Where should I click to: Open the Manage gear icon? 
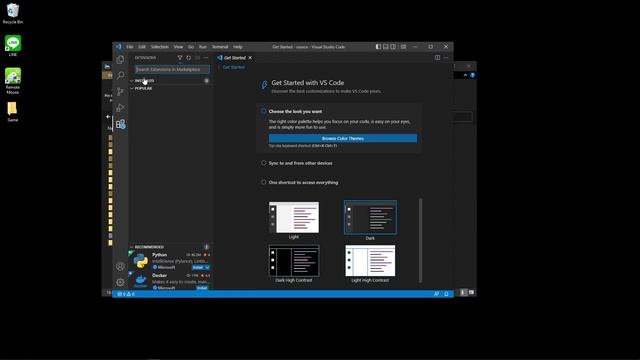[x=120, y=282]
